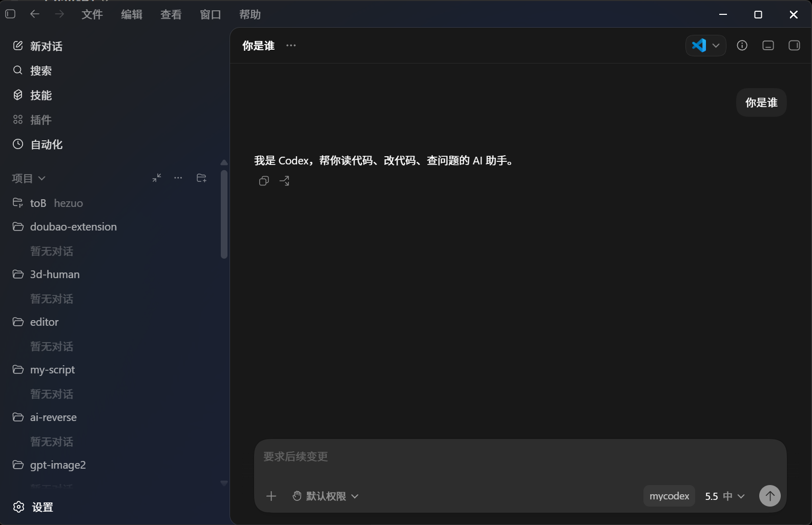812x525 pixels.
Task: Add new project folder icon
Action: tap(202, 178)
